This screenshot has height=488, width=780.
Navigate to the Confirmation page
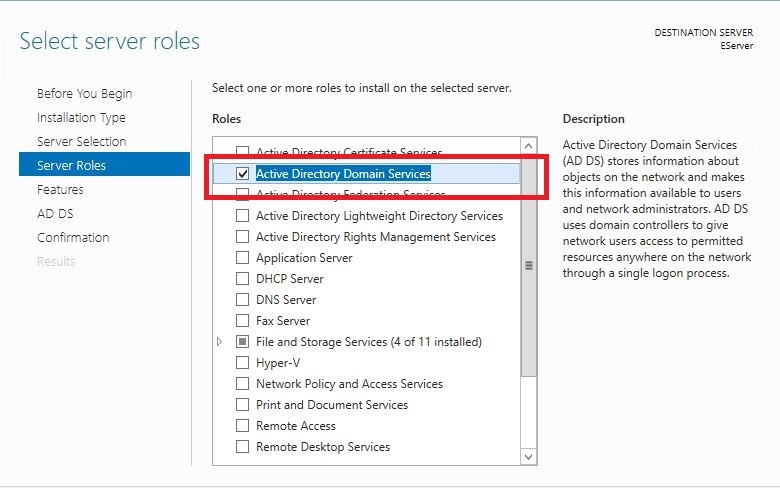73,238
